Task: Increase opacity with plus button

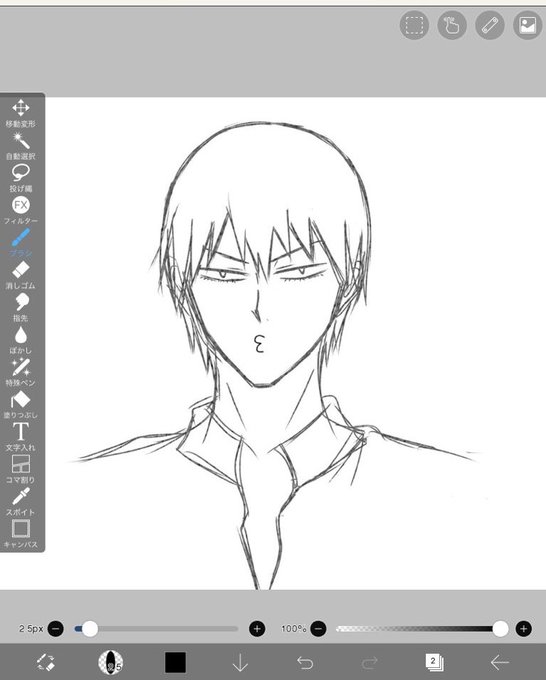Action: (523, 628)
